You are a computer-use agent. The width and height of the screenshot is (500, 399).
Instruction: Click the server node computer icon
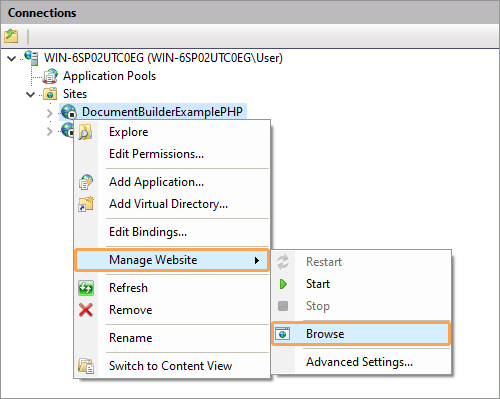point(32,58)
